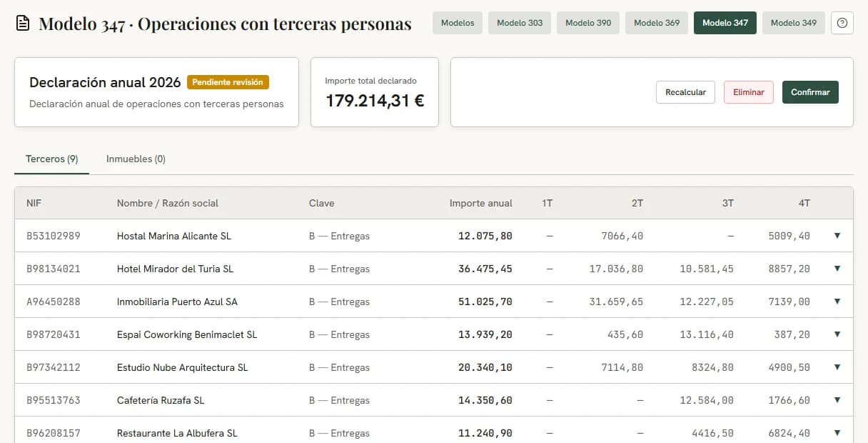
Task: Click annual amount 13.939,20
Action: (x=485, y=334)
